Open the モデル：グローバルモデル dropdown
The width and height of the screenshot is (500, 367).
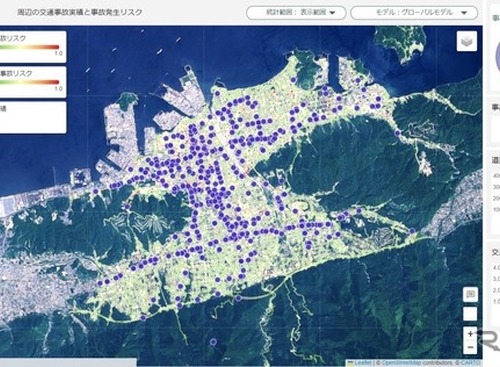pos(414,13)
